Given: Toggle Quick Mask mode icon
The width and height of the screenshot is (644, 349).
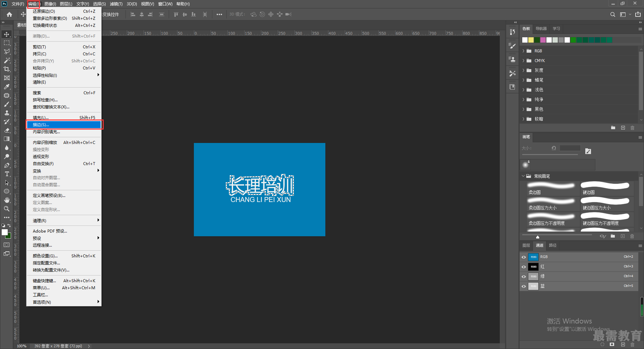Looking at the screenshot, I should pos(7,245).
